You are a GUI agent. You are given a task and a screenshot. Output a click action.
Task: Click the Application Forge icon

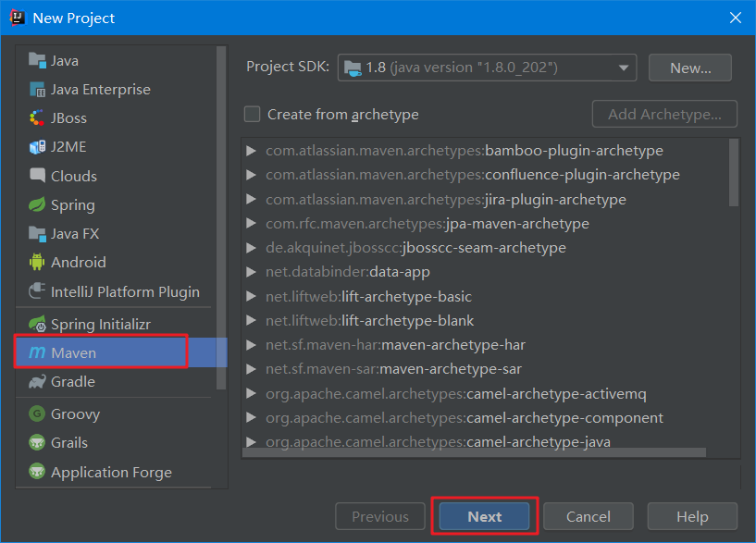click(37, 471)
